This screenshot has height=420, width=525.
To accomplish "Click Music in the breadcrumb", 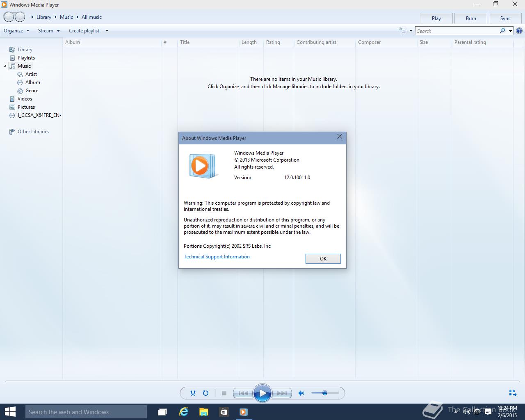I will coord(66,17).
